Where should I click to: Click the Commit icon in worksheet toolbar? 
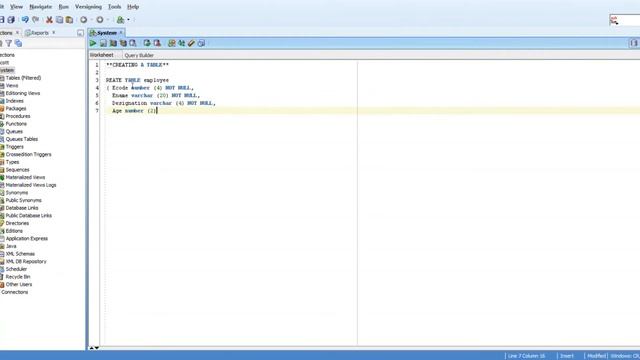point(147,43)
